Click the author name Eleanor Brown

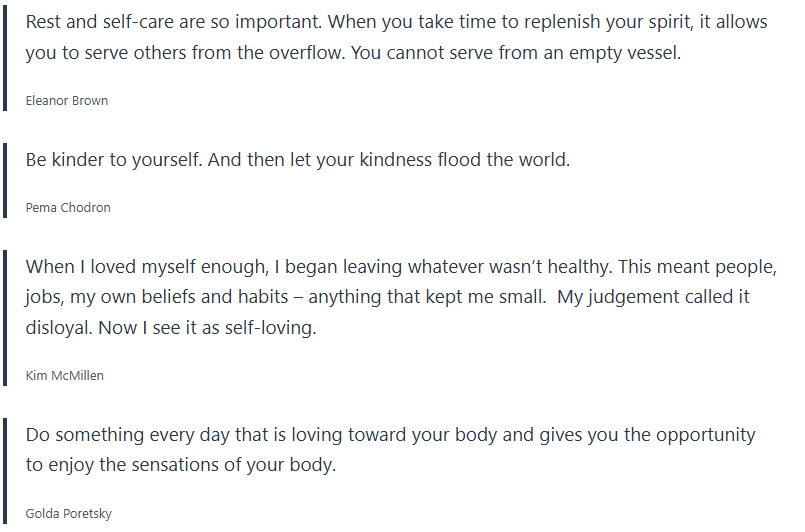(x=66, y=101)
